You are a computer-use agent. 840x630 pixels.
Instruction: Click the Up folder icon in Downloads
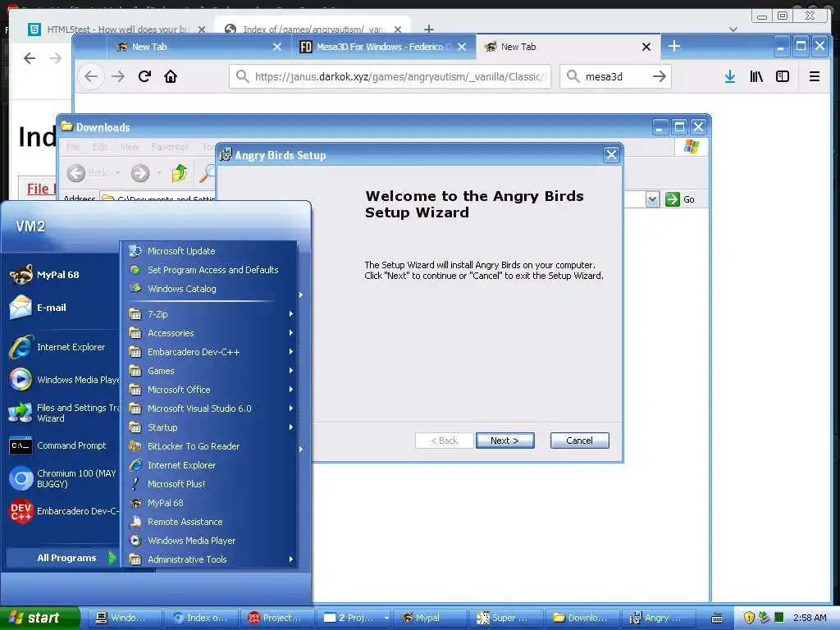pos(180,173)
